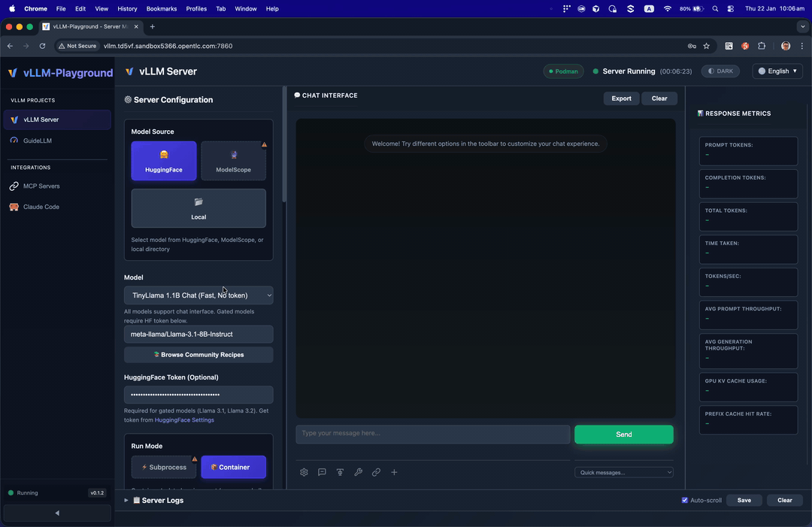Image resolution: width=812 pixels, height=527 pixels.
Task: Toggle the DARK theme switch
Action: [x=720, y=71]
